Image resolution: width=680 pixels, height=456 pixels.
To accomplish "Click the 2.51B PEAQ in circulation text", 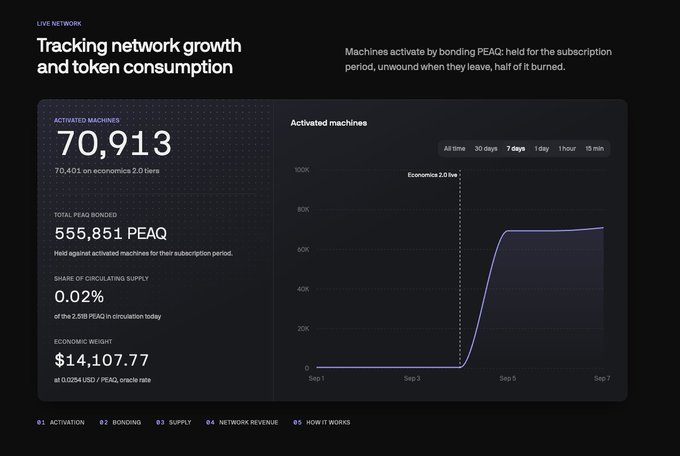I will 108,316.
